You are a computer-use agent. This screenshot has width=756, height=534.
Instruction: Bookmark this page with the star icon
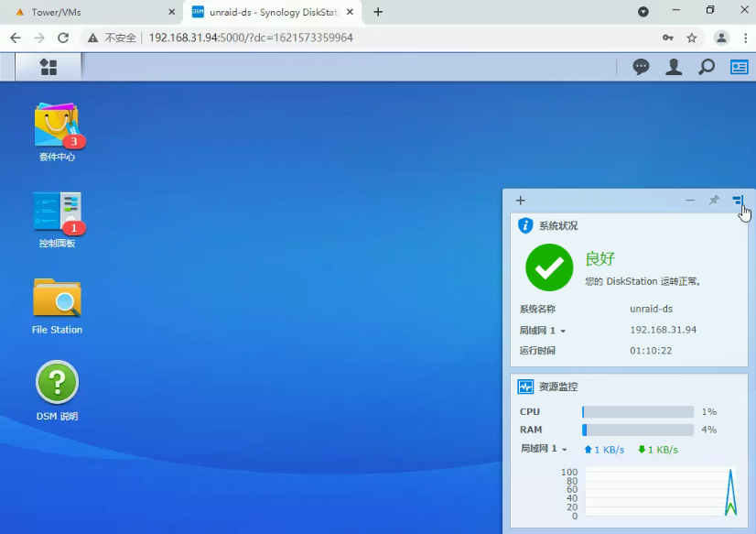692,38
